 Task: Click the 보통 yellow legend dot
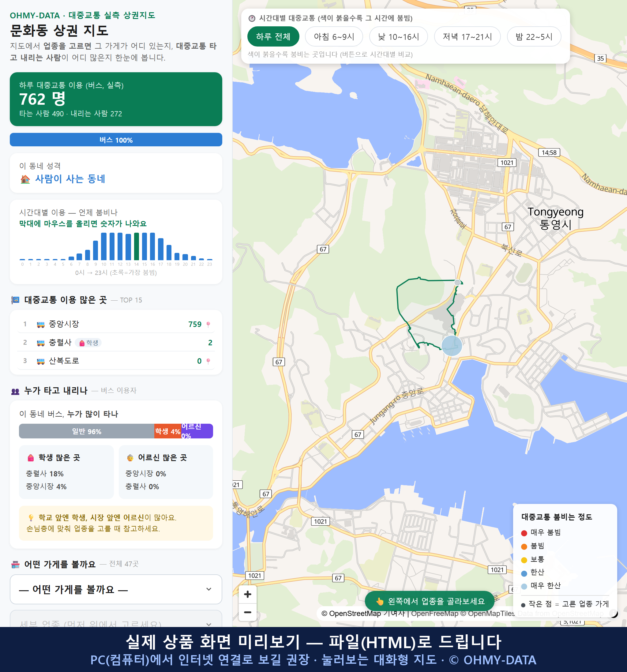click(524, 560)
